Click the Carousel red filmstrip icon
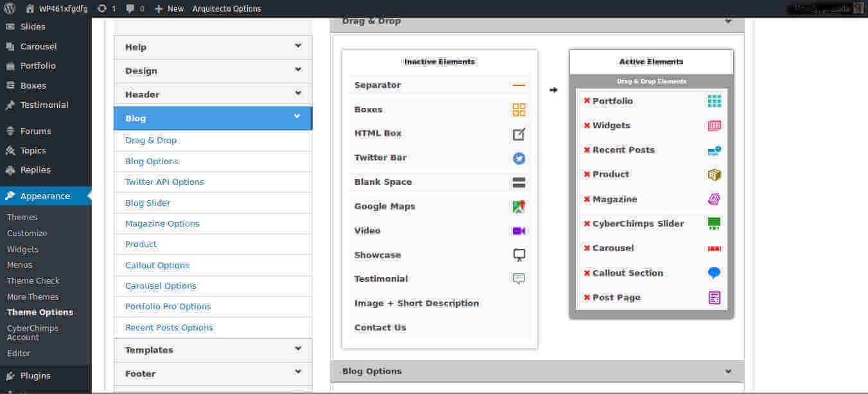 tap(714, 248)
